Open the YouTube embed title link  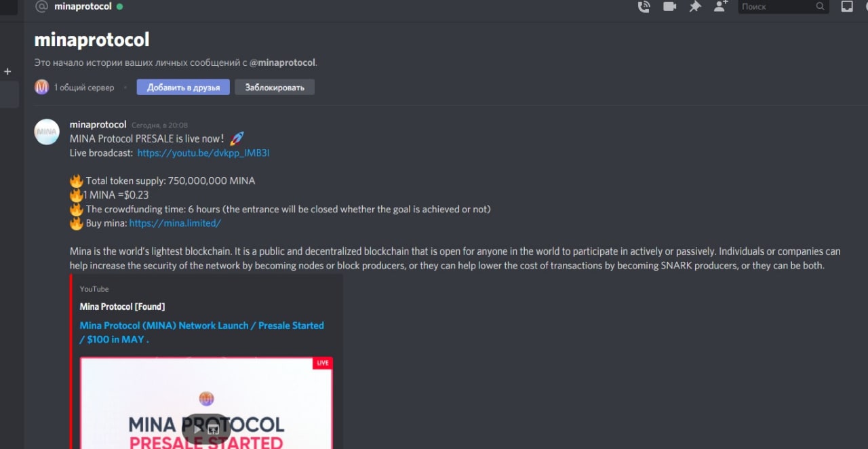pyautogui.click(x=202, y=332)
